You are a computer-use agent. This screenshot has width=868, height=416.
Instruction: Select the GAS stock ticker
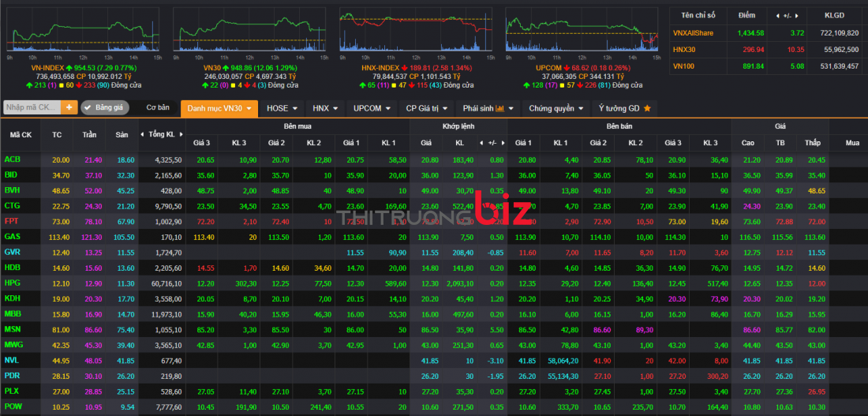coord(12,237)
